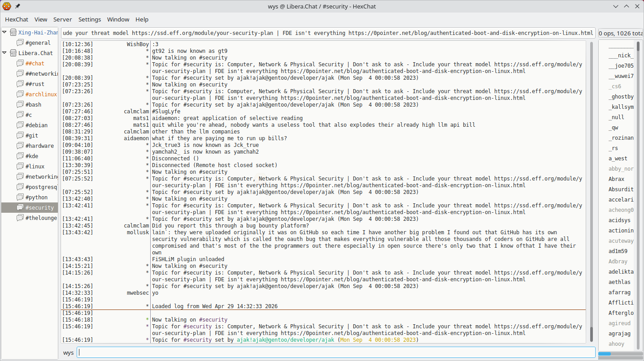Click the Xing-Hai-Zhan server icon

[x=13, y=33]
